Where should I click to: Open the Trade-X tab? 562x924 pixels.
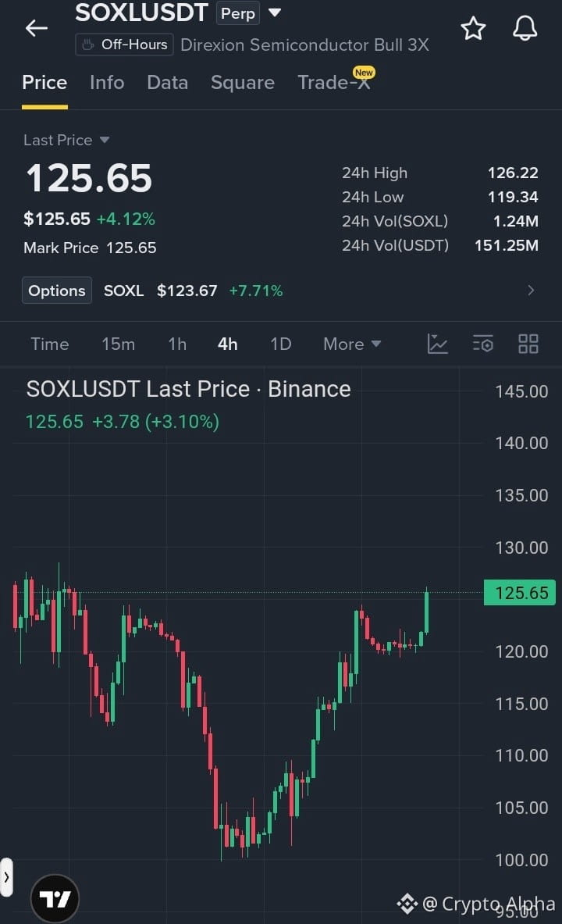pos(335,82)
